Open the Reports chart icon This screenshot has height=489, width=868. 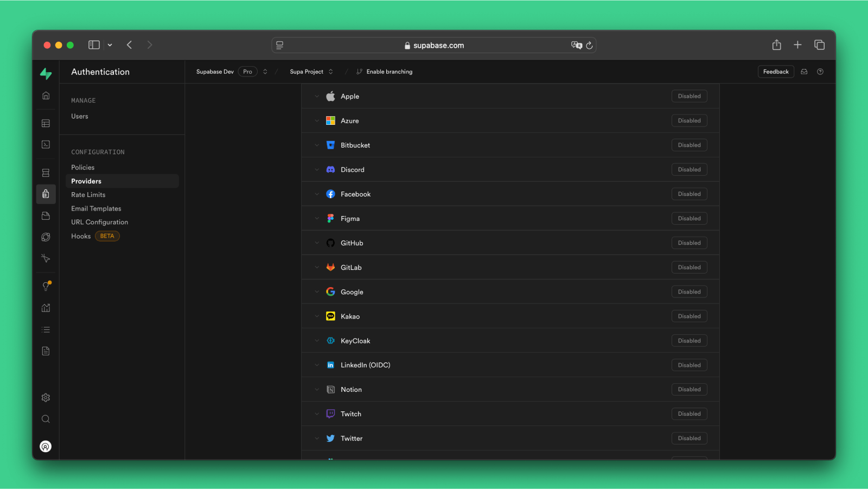(x=46, y=308)
